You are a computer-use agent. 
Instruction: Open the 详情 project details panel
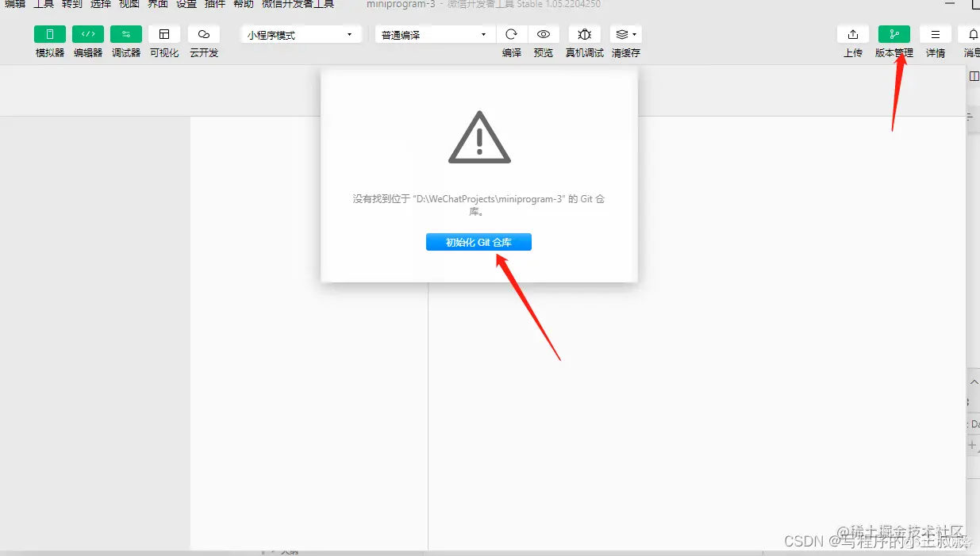[936, 34]
